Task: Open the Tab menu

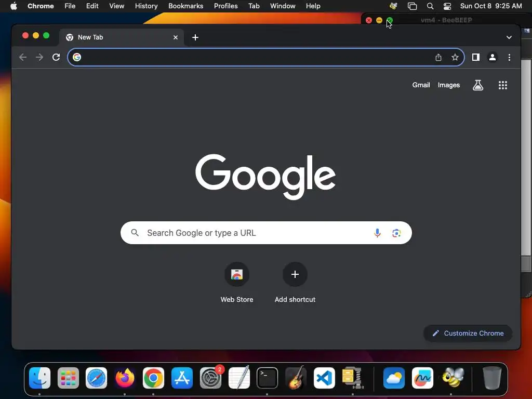Action: coord(254,6)
